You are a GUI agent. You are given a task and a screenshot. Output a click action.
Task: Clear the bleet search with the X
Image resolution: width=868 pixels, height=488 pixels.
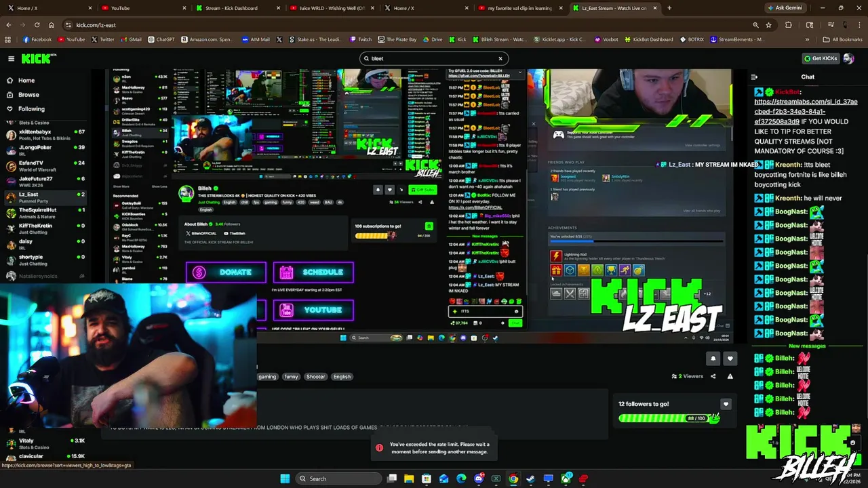[500, 58]
